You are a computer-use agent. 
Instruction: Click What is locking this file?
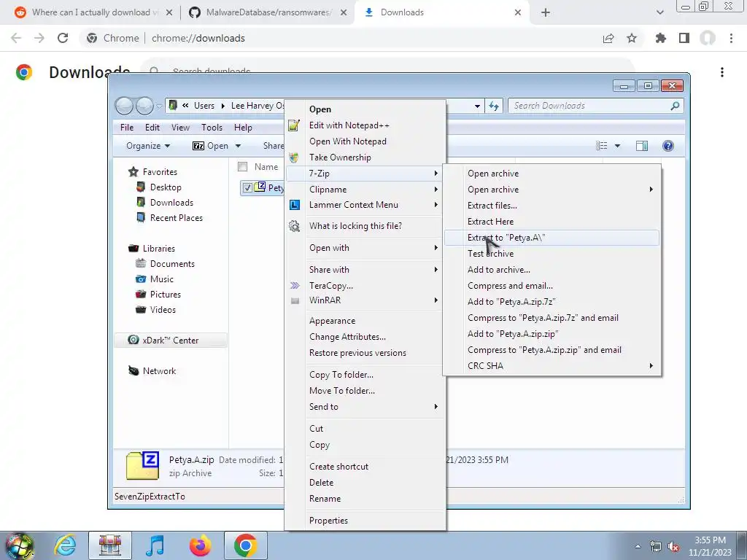tap(365, 226)
